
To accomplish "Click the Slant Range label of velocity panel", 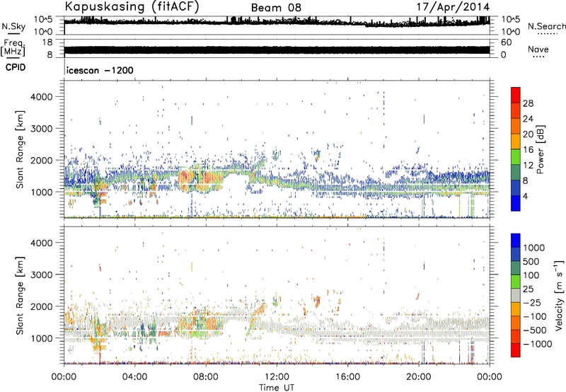I will [20, 295].
